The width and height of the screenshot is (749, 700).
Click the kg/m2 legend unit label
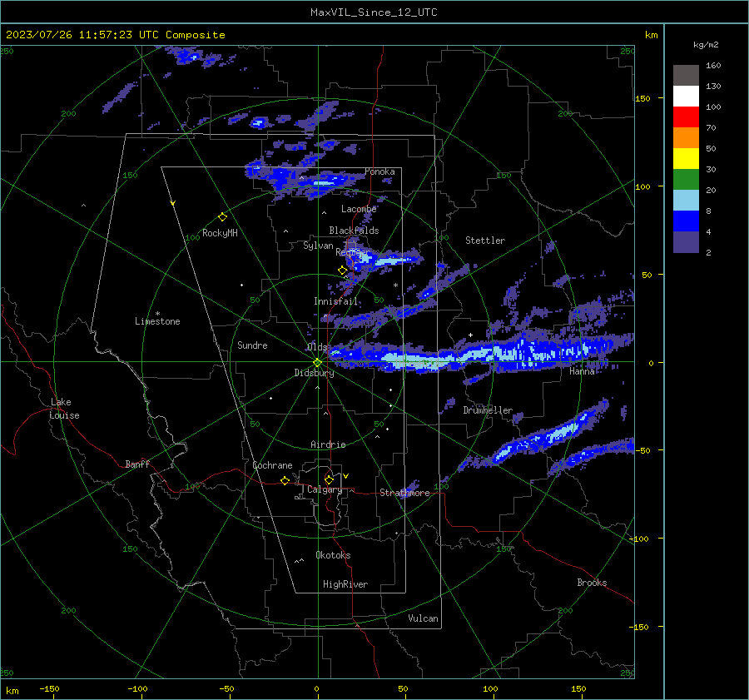pyautogui.click(x=706, y=45)
